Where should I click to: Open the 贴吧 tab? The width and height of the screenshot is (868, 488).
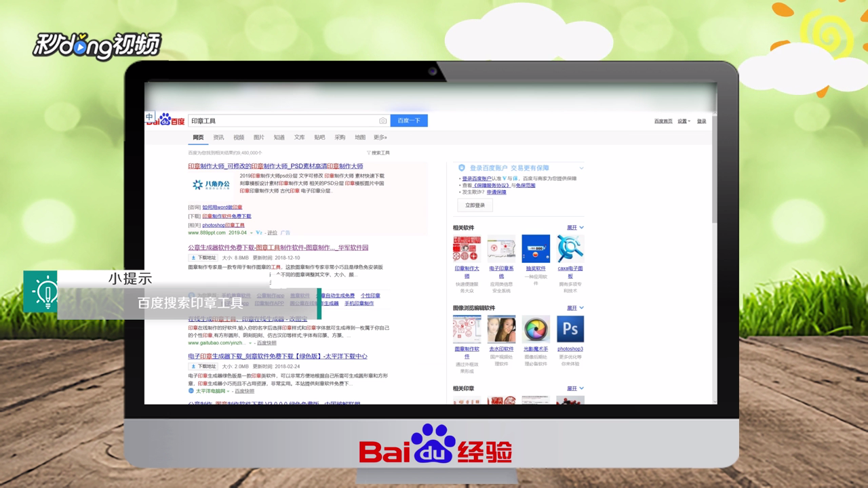(319, 138)
